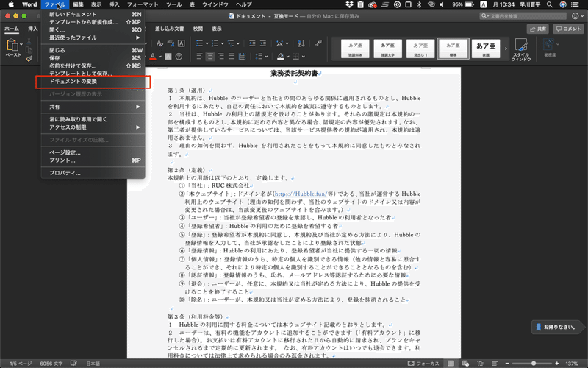Open the line spacing dropdown arrow
The height and width of the screenshot is (368, 588).
(266, 57)
